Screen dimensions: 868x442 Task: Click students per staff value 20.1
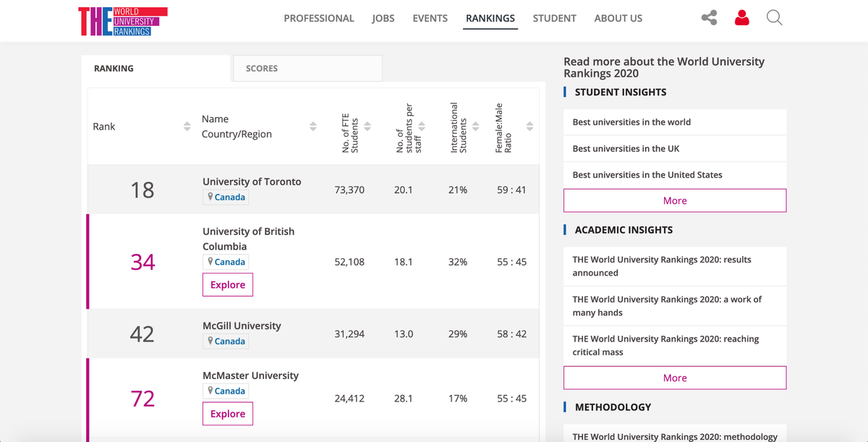tap(404, 190)
